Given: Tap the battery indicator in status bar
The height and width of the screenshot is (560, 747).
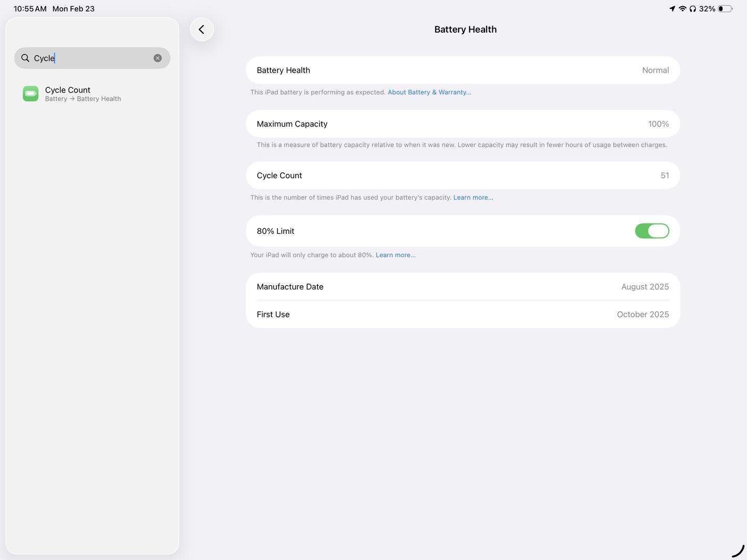Looking at the screenshot, I should click(725, 9).
